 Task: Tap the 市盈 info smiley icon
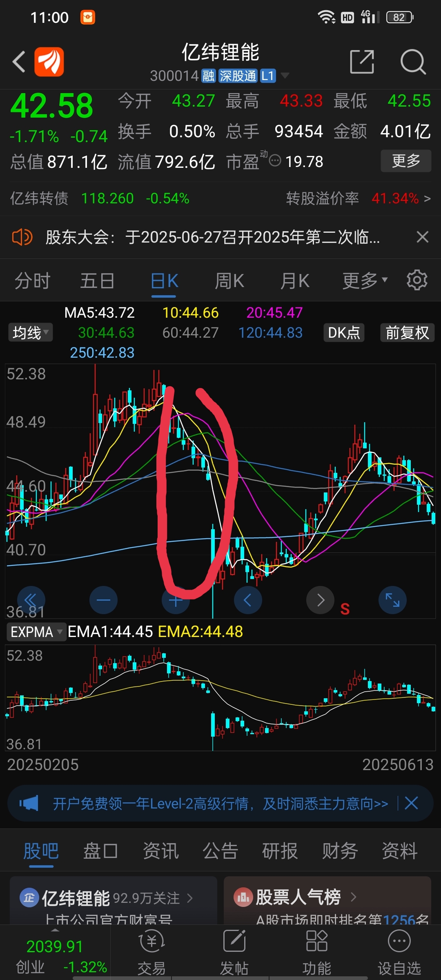[x=275, y=161]
